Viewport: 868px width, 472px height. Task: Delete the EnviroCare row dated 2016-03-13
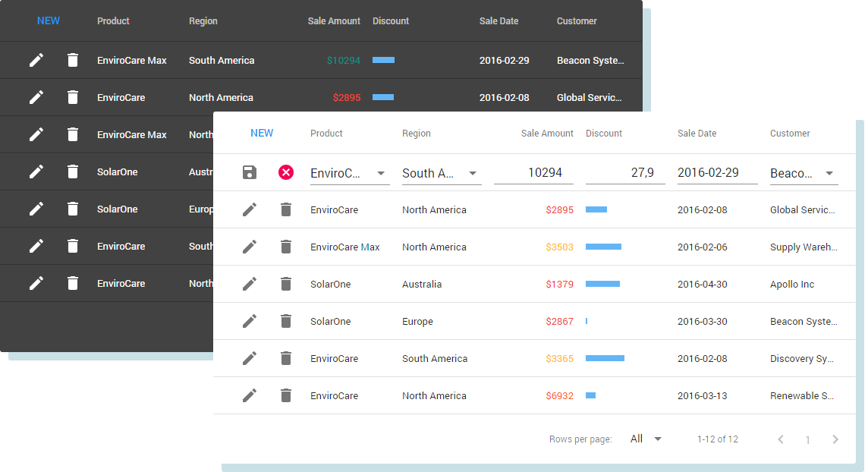(x=286, y=395)
